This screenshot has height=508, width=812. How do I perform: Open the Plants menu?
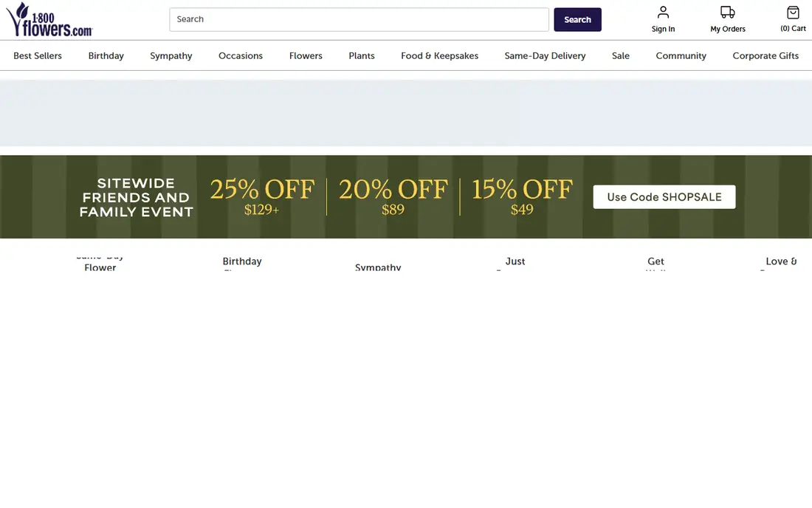pyautogui.click(x=362, y=56)
